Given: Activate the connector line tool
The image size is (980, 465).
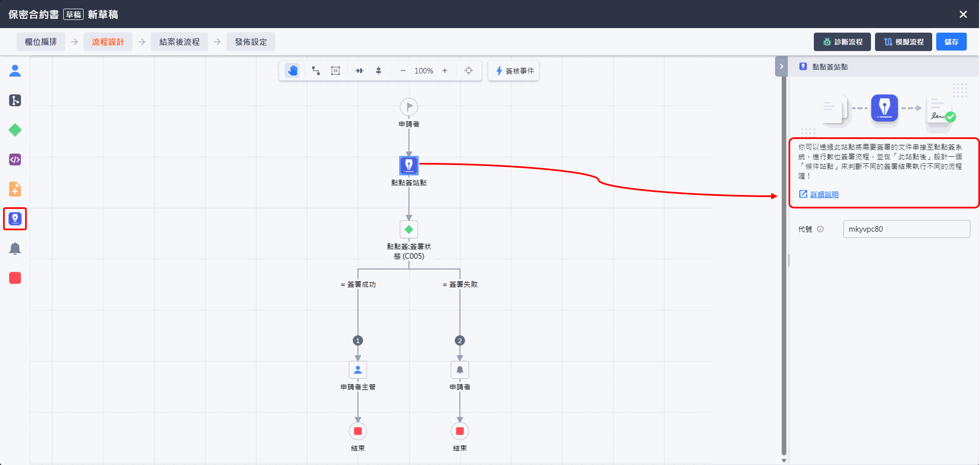Looking at the screenshot, I should click(x=315, y=70).
